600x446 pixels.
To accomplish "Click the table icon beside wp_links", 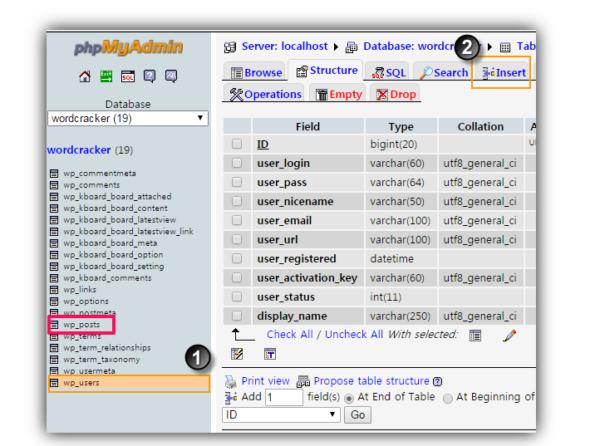I will (x=54, y=290).
